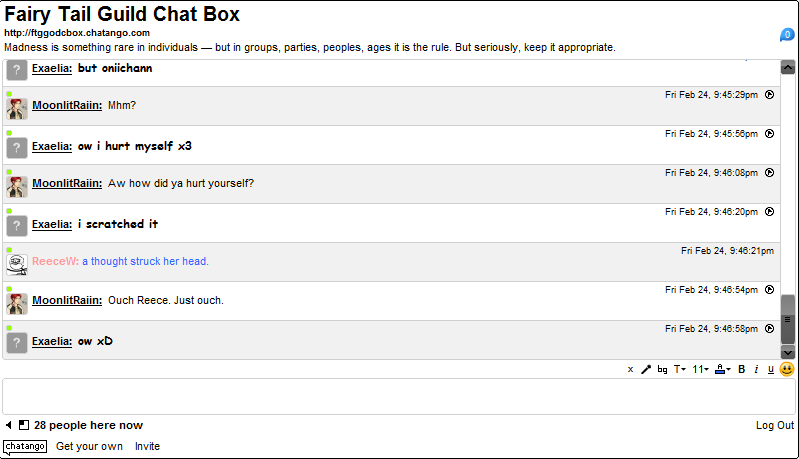Image resolution: width=799 pixels, height=459 pixels.
Task: Toggle italic text formatting
Action: [757, 370]
